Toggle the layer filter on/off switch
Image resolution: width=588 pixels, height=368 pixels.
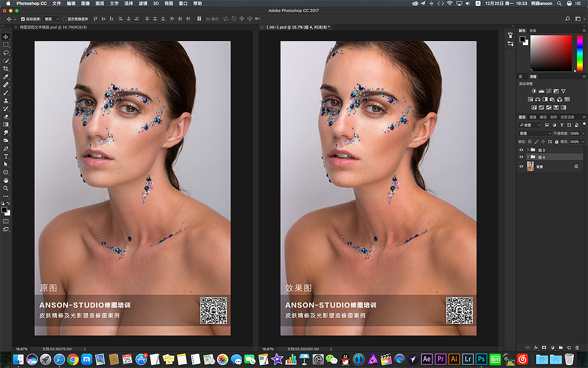click(585, 125)
